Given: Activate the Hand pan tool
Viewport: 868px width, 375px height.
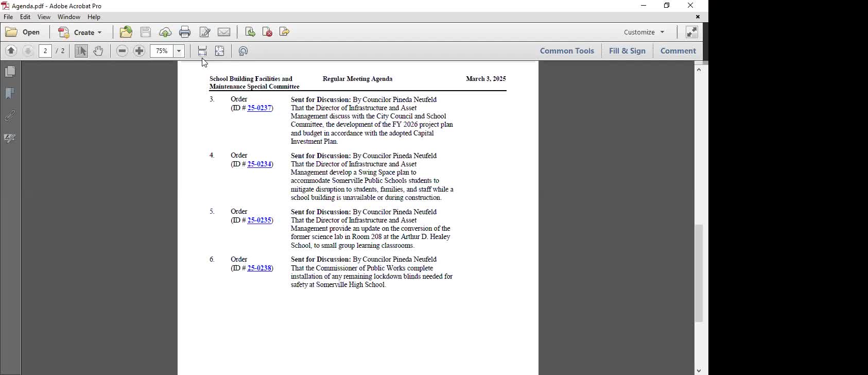Looking at the screenshot, I should (x=98, y=50).
